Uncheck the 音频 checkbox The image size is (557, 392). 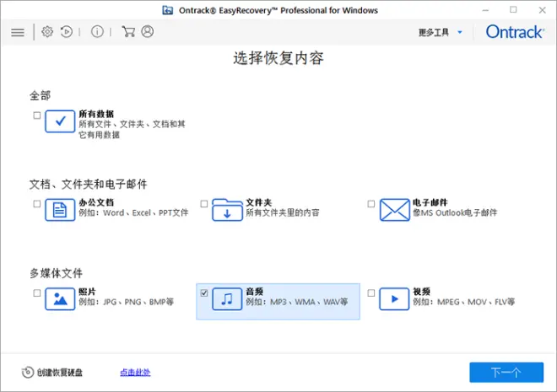[x=204, y=293]
